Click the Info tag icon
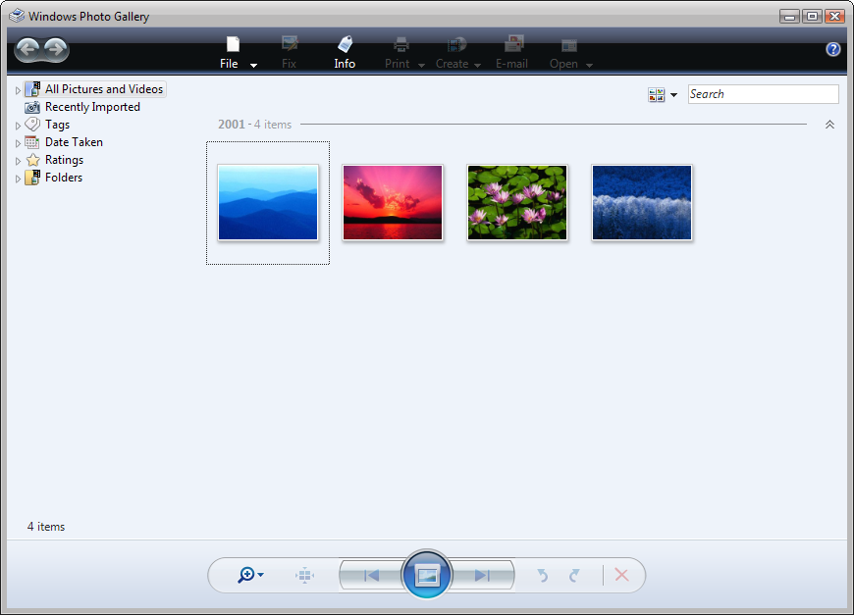 [x=345, y=44]
